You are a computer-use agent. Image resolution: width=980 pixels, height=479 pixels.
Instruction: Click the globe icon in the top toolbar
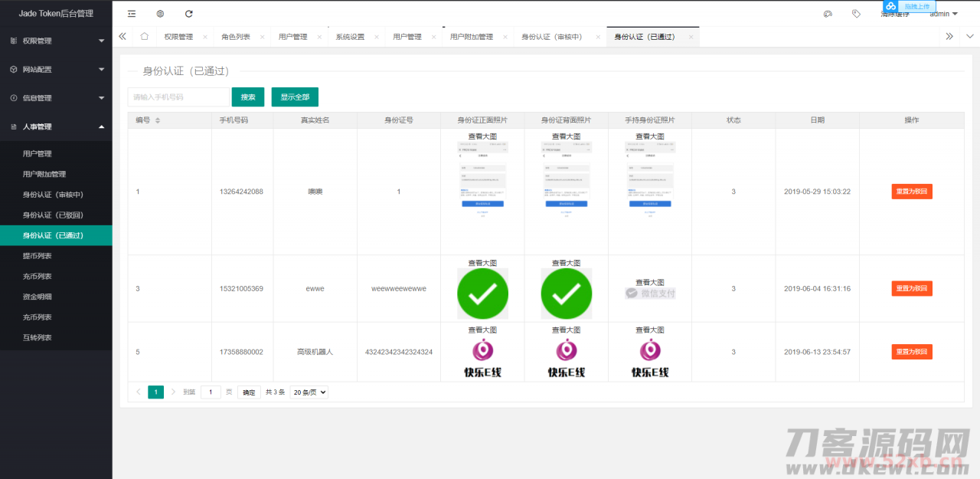pos(159,13)
